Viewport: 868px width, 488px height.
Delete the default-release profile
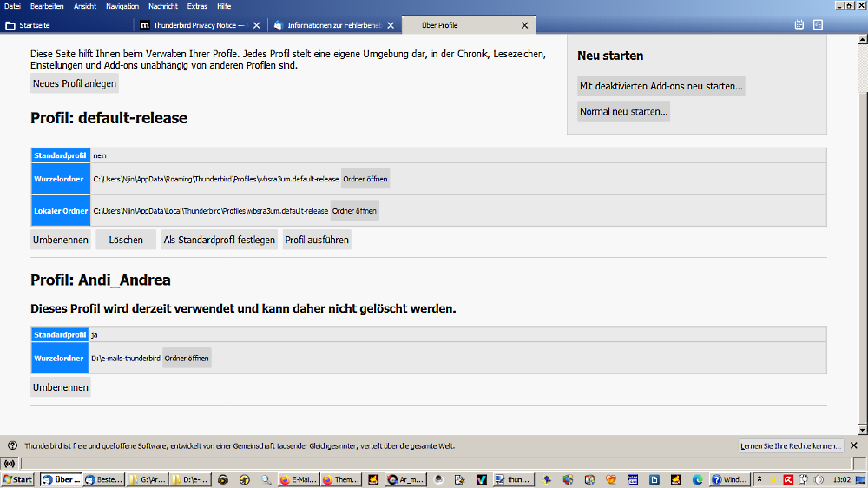126,240
